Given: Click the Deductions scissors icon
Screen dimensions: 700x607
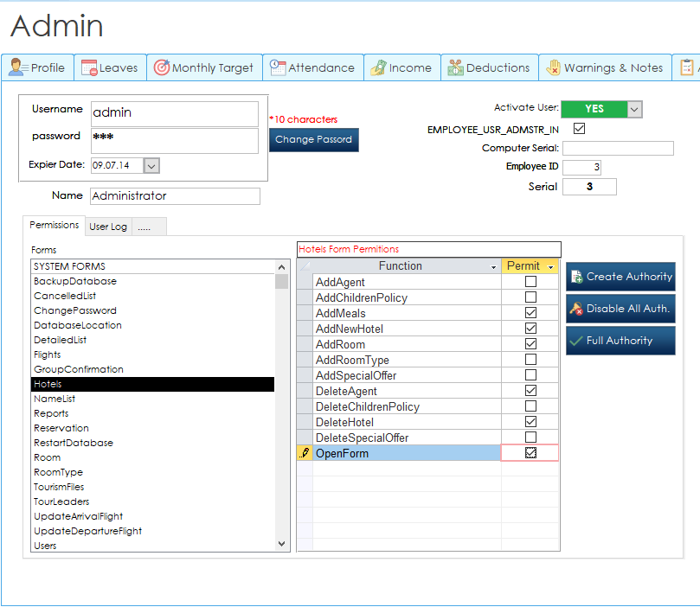Looking at the screenshot, I should (455, 67).
